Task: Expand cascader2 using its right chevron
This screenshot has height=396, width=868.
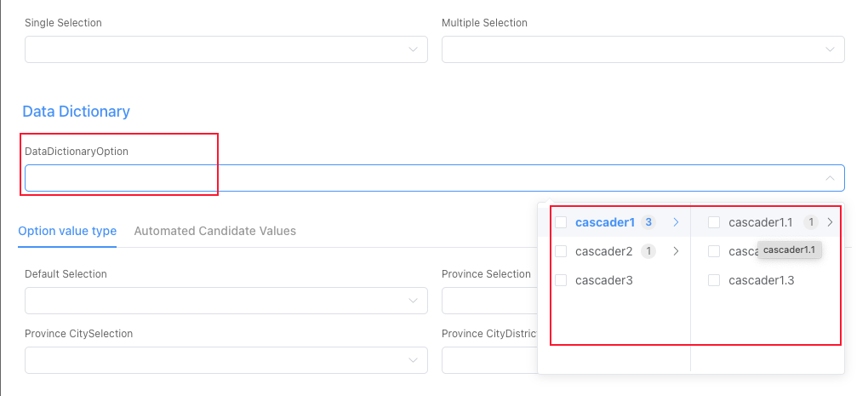Action: pos(676,251)
